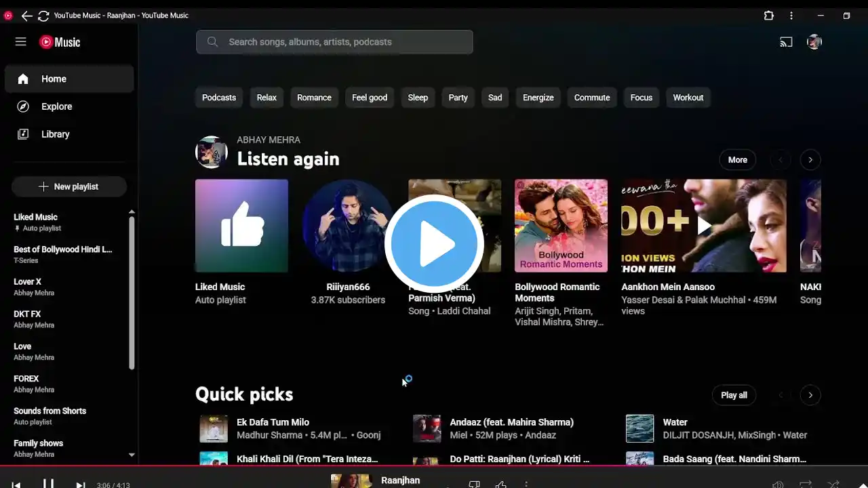Open Riiiyan666 artist thumbnail
The image size is (868, 488).
pyautogui.click(x=348, y=226)
